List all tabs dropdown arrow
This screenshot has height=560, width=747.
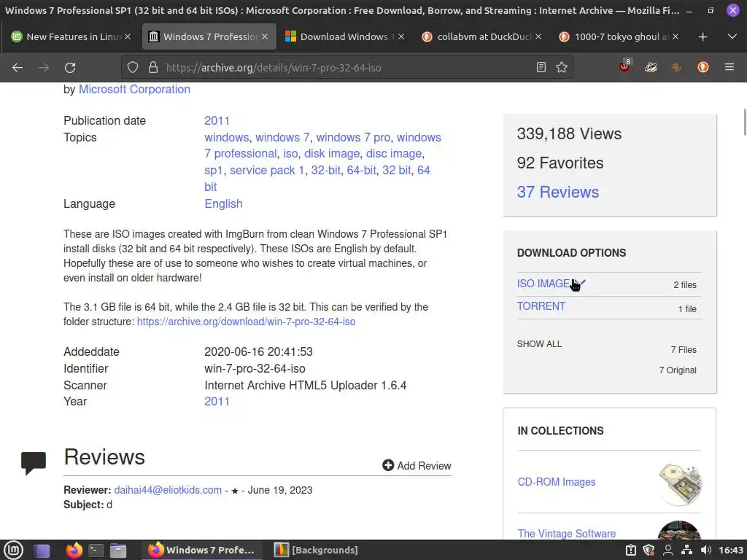coord(732,36)
